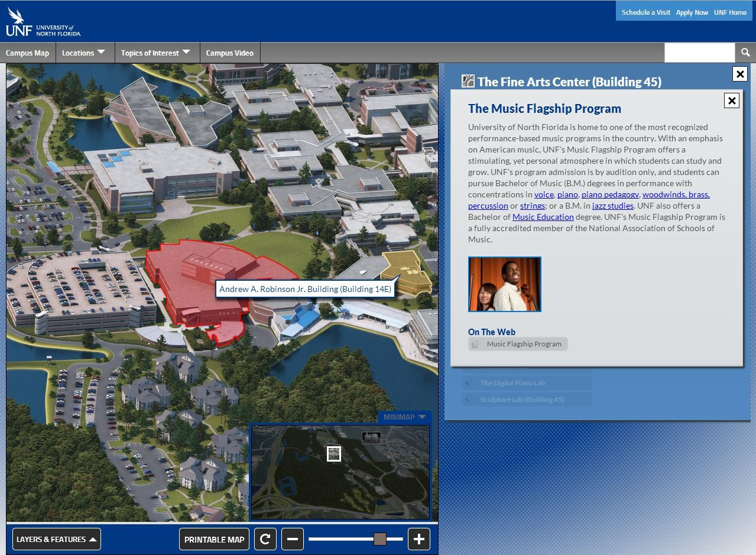Screen dimensions: 756x555
Task: Click the Printable Map button
Action: [x=214, y=539]
